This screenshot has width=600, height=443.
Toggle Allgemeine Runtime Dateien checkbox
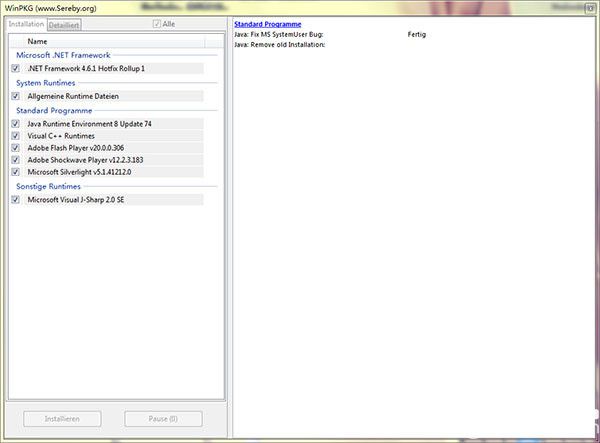[x=15, y=96]
